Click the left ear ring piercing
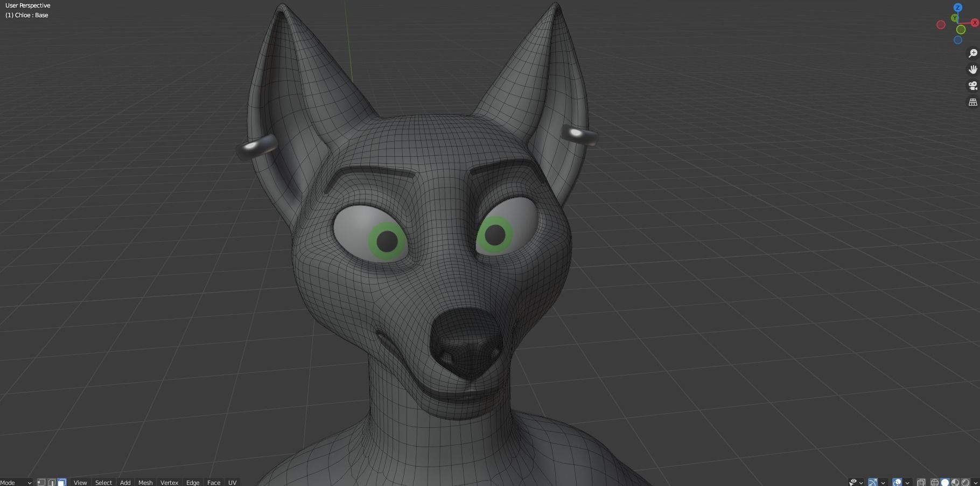This screenshot has height=486, width=980. coord(257,147)
